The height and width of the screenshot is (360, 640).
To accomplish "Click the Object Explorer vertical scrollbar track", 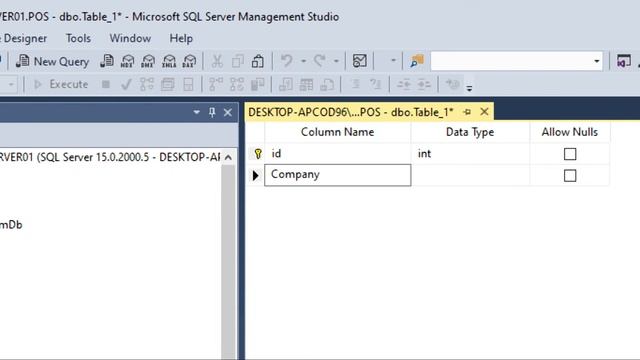I will pos(229,261).
